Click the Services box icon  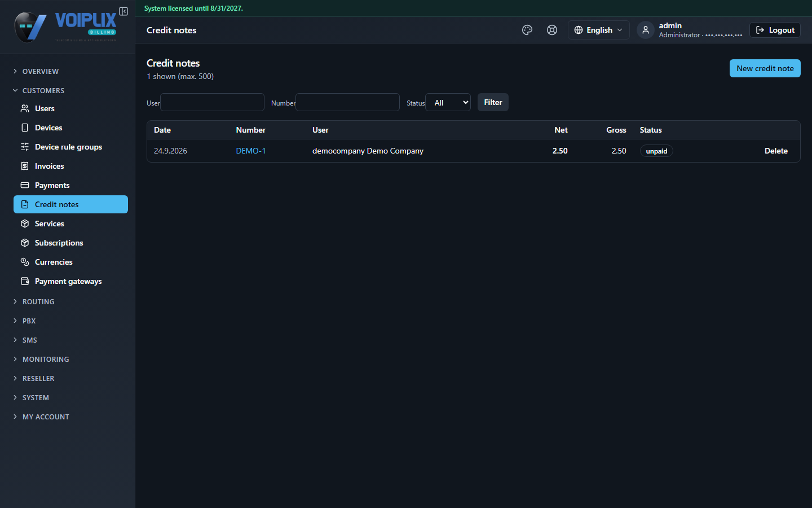(x=25, y=224)
